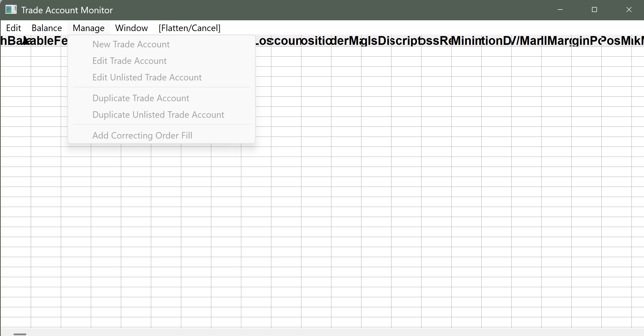Open the Balance menu
The width and height of the screenshot is (644, 336).
tap(47, 28)
